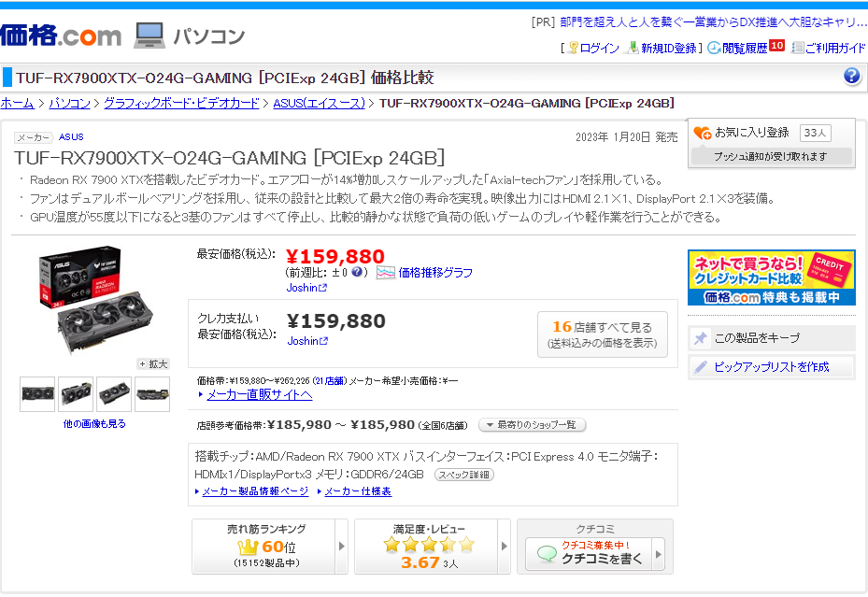Click the pin icon for この製品をキープ
This screenshot has width=868, height=597.
[700, 337]
